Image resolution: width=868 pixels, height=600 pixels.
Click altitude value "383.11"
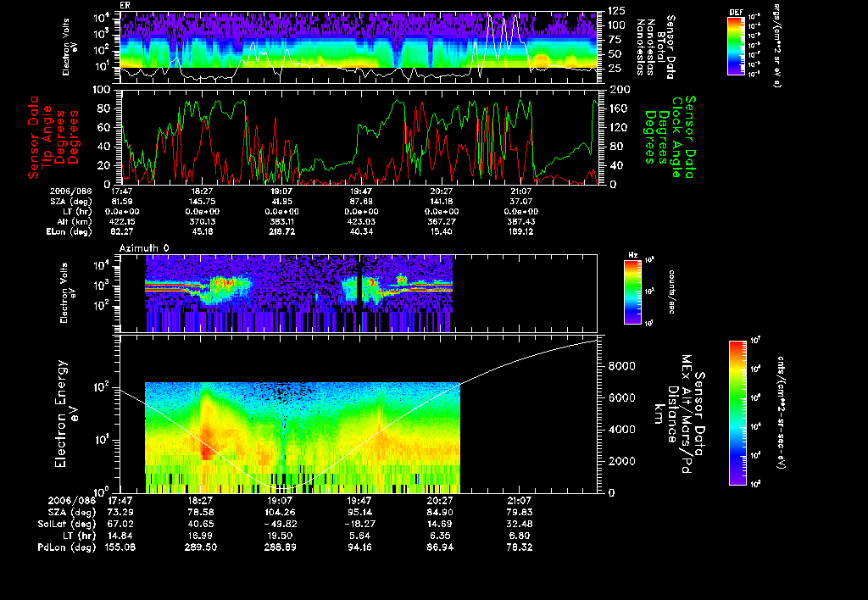(x=281, y=221)
